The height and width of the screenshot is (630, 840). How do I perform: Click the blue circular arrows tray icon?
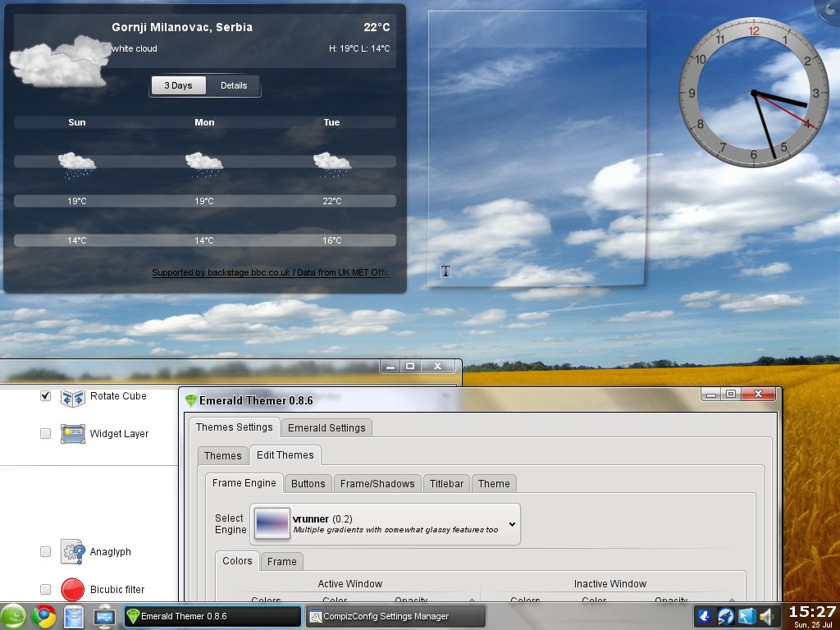pos(725,617)
